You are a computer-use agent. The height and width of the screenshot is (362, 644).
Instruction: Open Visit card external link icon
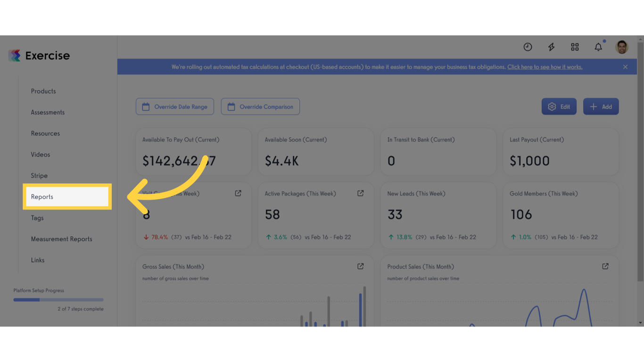click(238, 193)
